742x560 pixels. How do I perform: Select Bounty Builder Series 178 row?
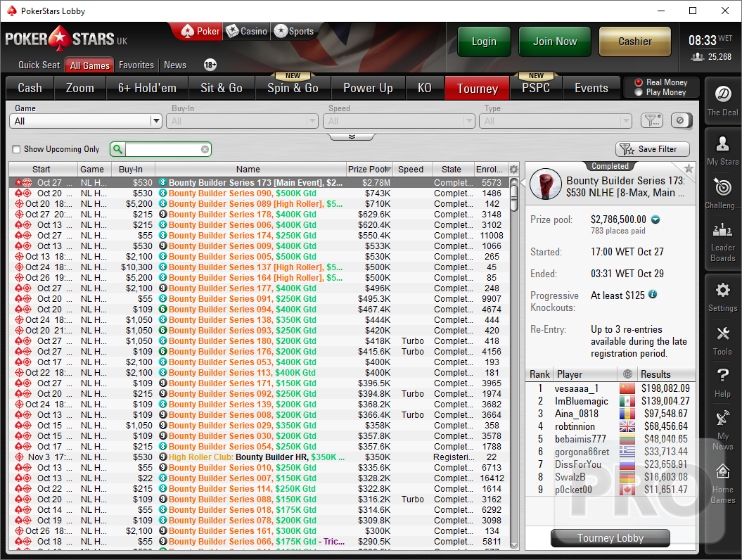tap(259, 215)
